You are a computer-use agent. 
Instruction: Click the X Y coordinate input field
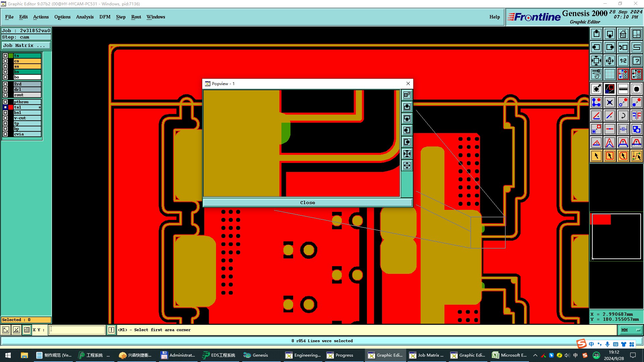click(x=77, y=330)
